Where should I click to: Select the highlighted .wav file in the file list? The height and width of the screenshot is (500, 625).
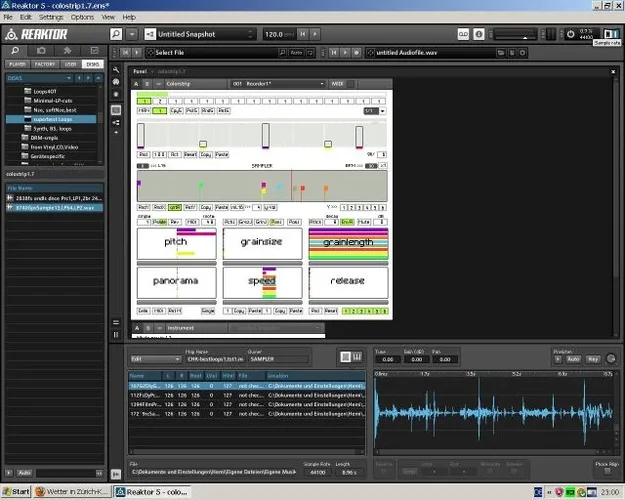[x=55, y=208]
